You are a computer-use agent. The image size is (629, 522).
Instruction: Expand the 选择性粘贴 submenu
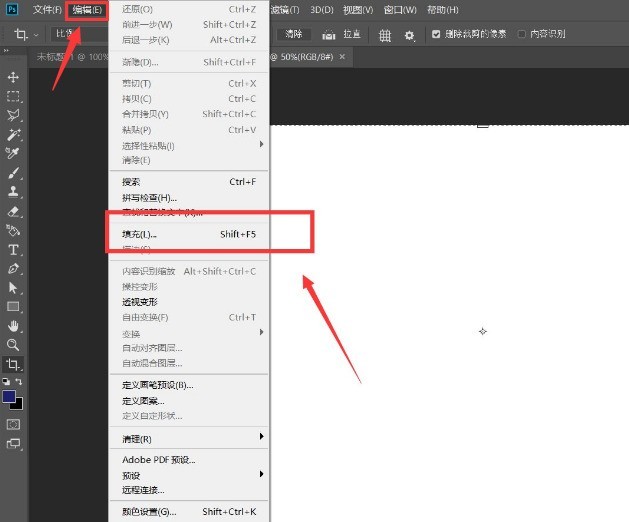(262, 145)
